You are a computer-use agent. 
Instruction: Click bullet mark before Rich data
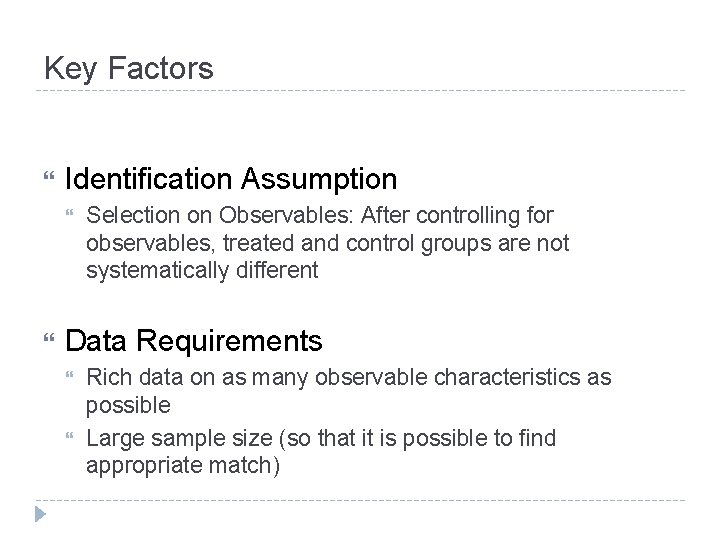pos(69,375)
